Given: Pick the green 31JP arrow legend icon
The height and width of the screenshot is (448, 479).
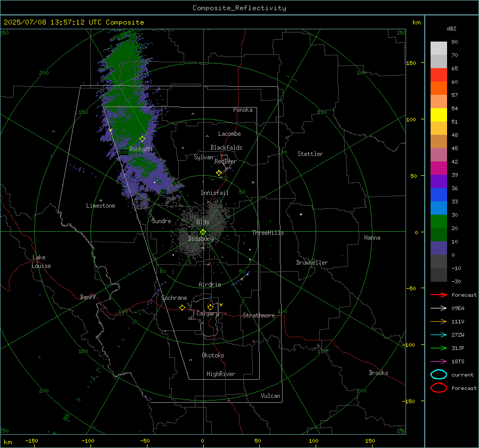Looking at the screenshot, I should point(439,348).
